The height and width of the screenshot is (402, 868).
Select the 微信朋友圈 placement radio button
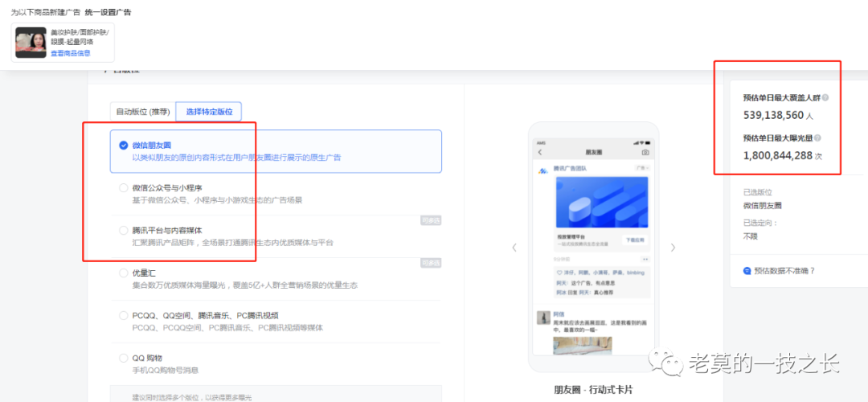coord(124,145)
